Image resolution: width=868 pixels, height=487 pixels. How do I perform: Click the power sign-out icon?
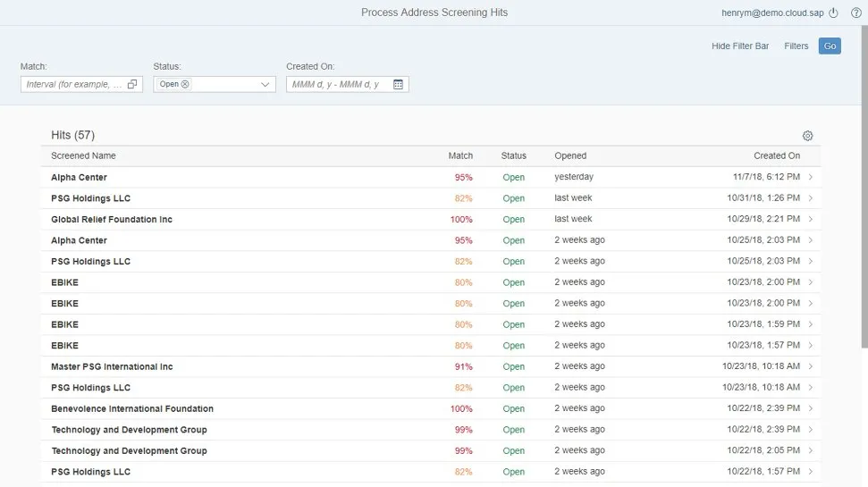(834, 13)
